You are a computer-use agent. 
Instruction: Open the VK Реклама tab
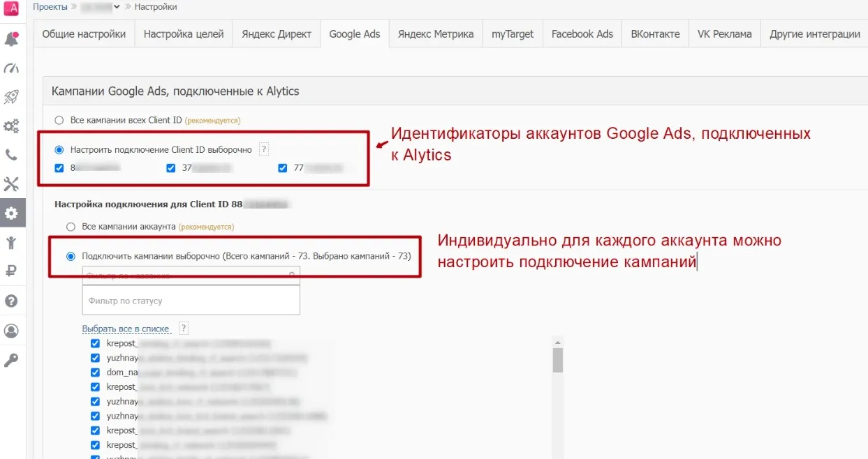(725, 34)
